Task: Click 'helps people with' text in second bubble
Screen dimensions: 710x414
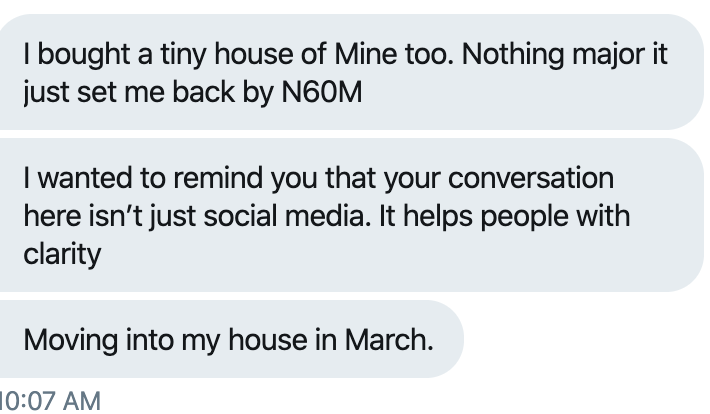Action: point(516,216)
